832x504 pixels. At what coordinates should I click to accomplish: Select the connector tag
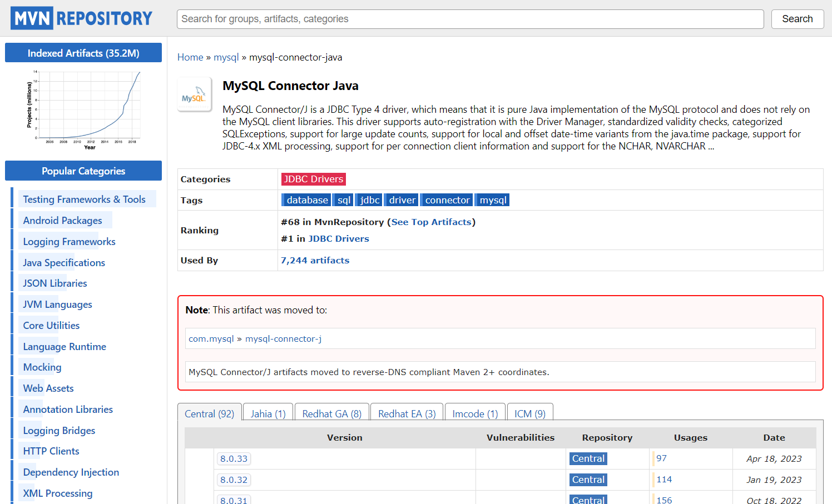[x=447, y=200]
